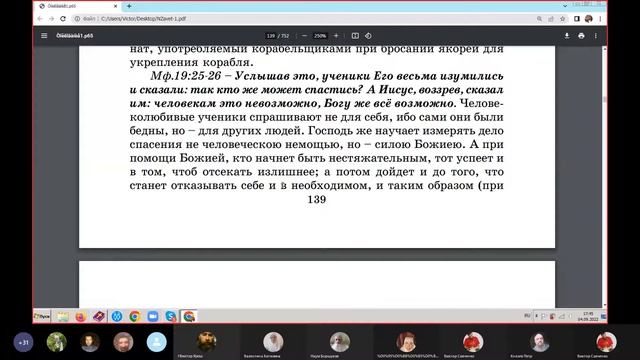640x360 pixels.
Task: Go forward in browser history
Action: coord(51,19)
